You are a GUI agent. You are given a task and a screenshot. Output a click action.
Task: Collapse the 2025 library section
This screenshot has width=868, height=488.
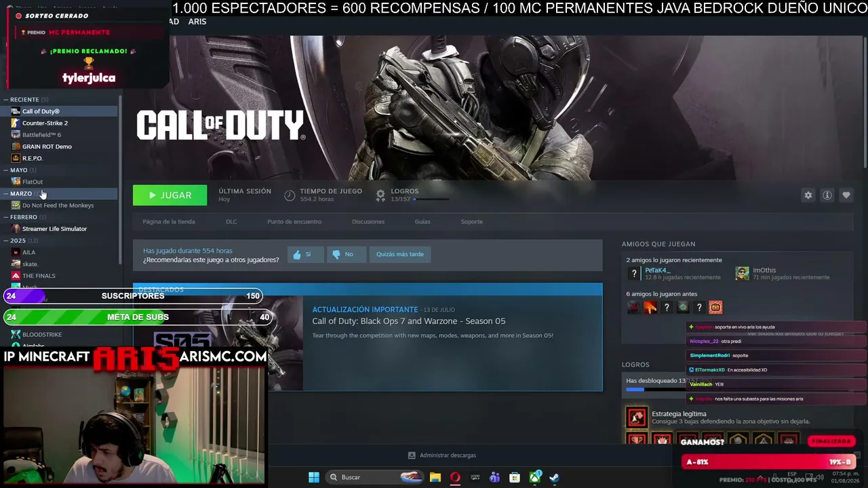pyautogui.click(x=6, y=241)
